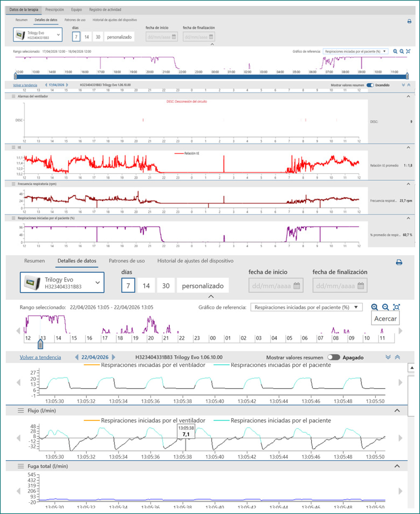The width and height of the screenshot is (420, 514).
Task: Open the lower 'Historial de ajustes del dispositivo' tab
Action: tap(195, 261)
